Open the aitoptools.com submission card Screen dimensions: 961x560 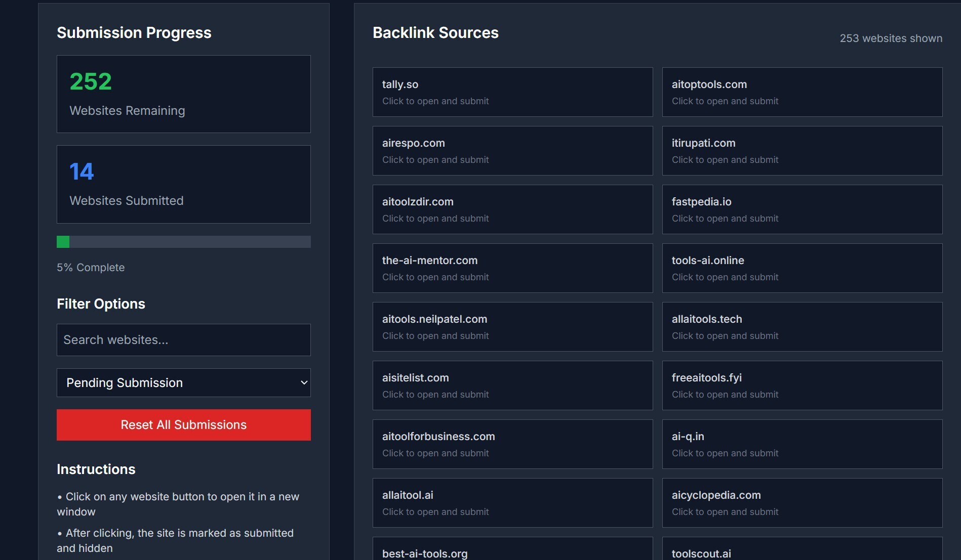802,92
